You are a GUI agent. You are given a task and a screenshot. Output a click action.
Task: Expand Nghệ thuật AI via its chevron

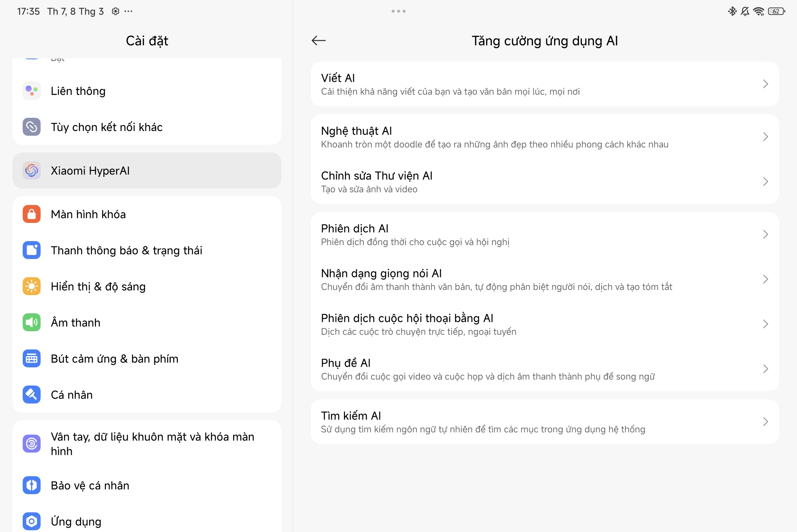coord(766,137)
